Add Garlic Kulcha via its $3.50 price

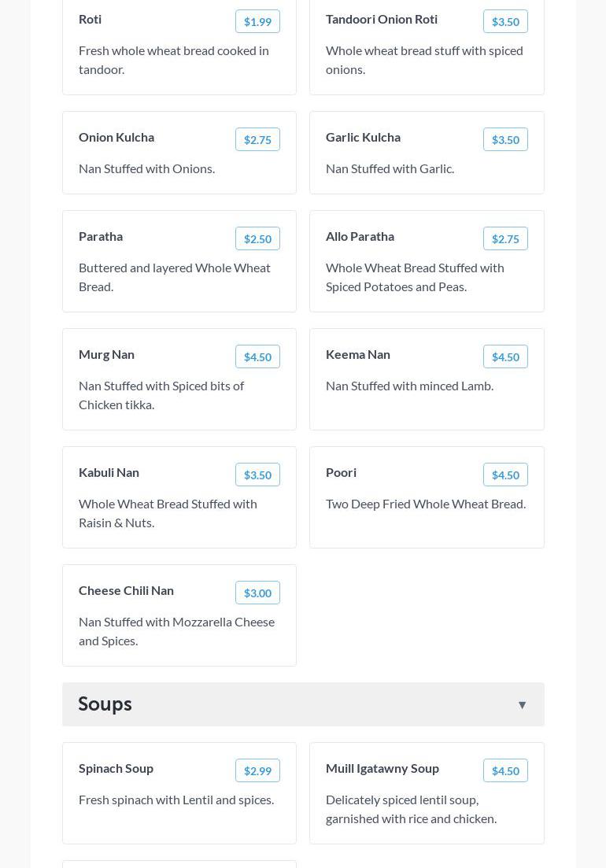coord(505,140)
